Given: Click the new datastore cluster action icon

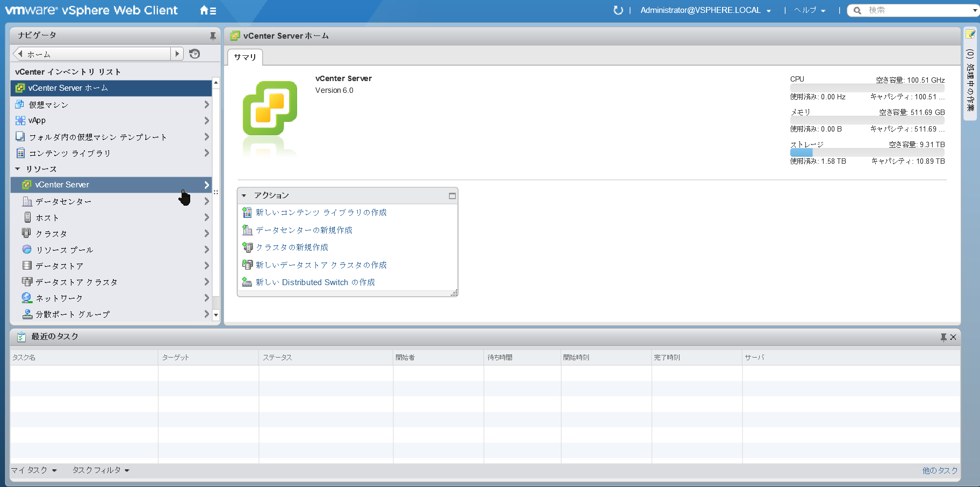Looking at the screenshot, I should 247,265.
